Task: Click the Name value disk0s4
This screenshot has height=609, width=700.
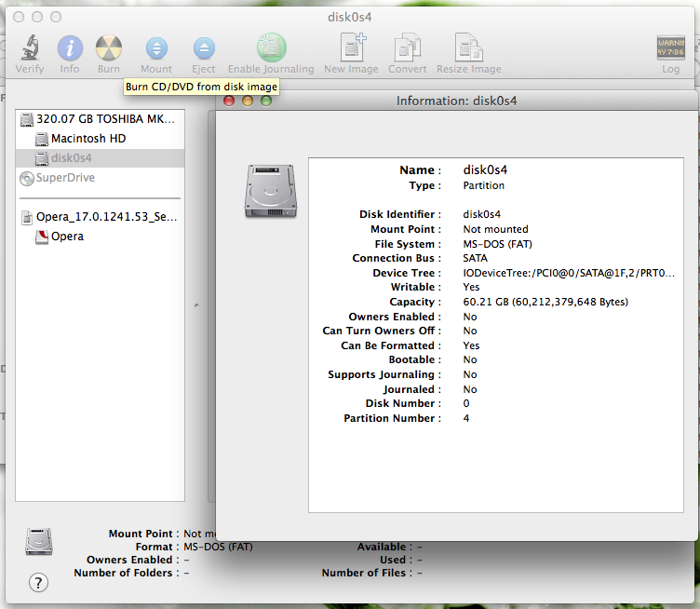Action: point(485,170)
